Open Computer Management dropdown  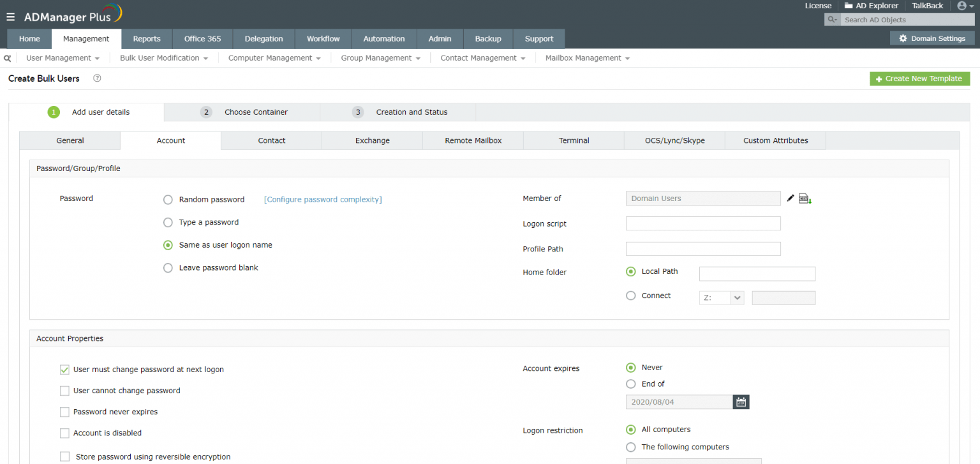point(274,58)
